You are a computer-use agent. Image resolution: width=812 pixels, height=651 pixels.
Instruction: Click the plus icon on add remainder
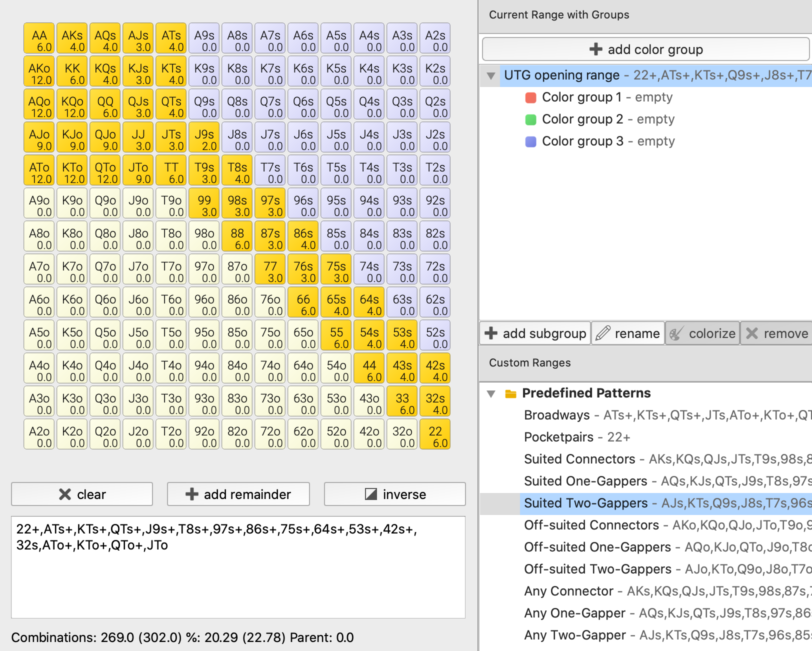(x=191, y=494)
